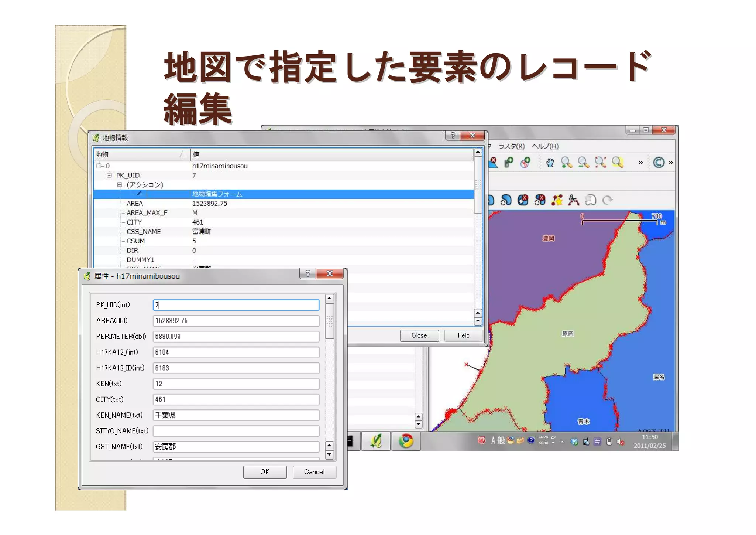The image size is (756, 535).
Task: Click scroll-down arrow at bottom of 属性 form
Action: 329,455
